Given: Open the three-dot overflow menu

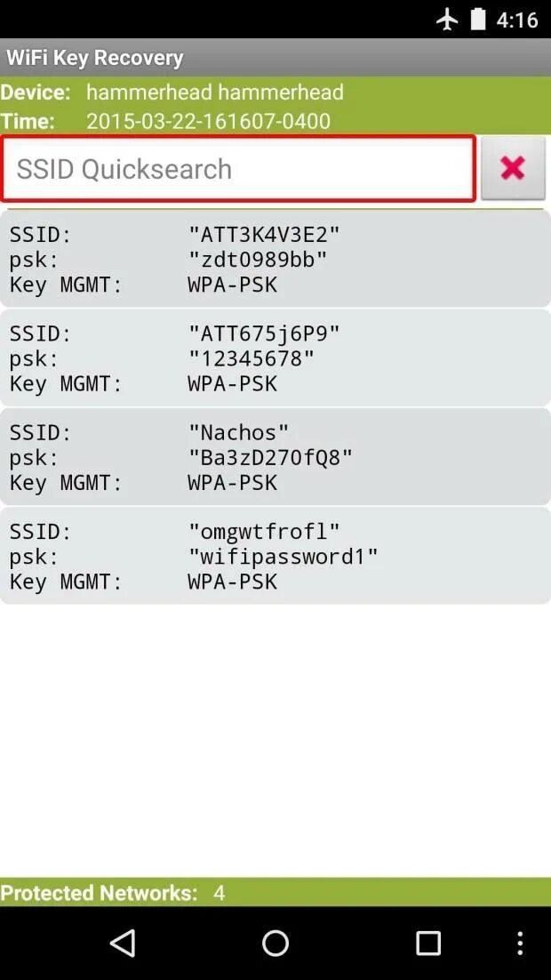Looking at the screenshot, I should 520,943.
